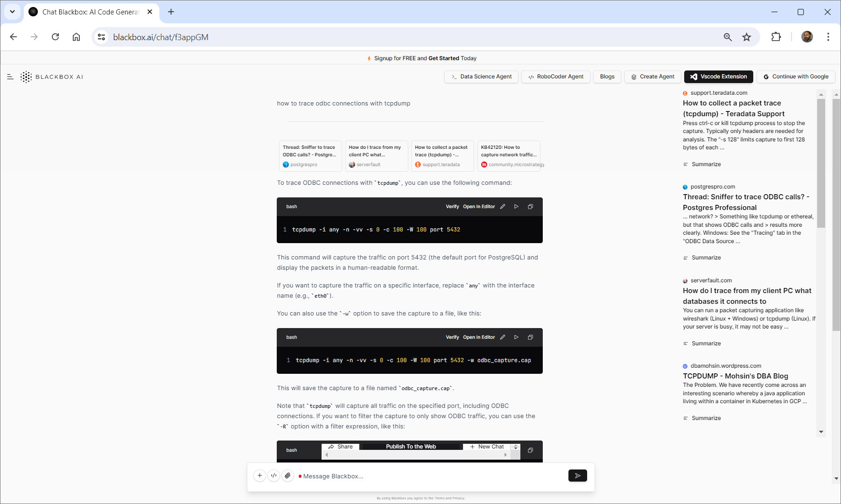Focus the Message Blackbox input field

(429, 476)
